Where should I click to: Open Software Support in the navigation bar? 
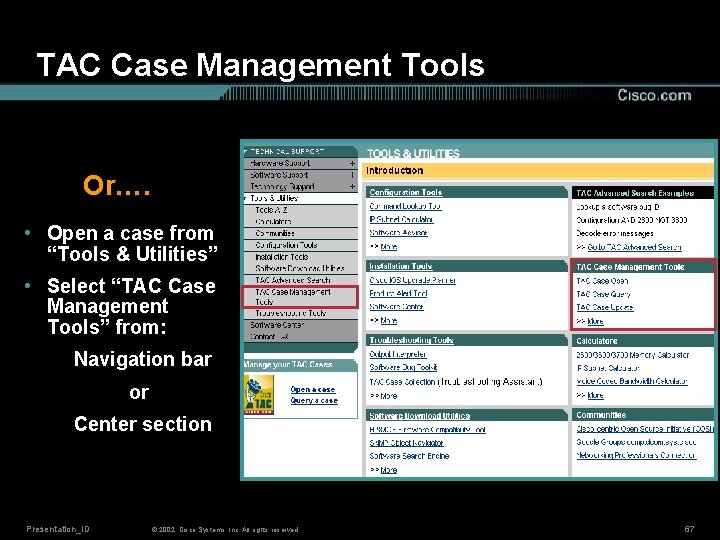[x=279, y=175]
